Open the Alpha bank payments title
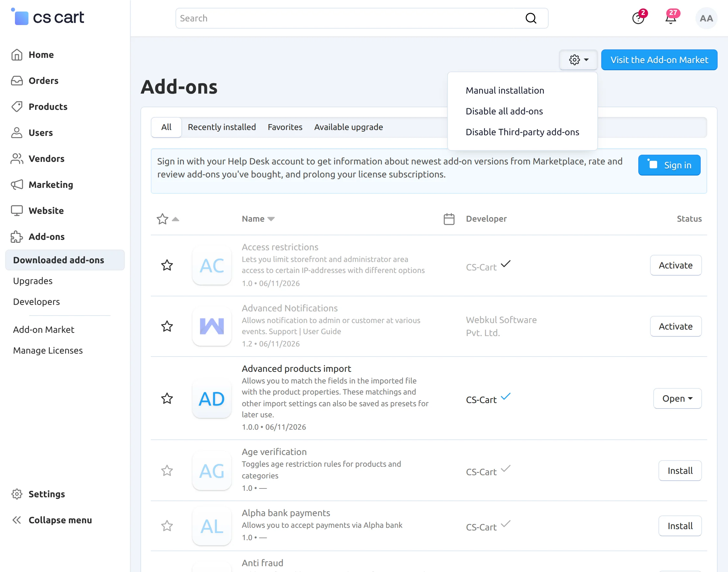 286,513
